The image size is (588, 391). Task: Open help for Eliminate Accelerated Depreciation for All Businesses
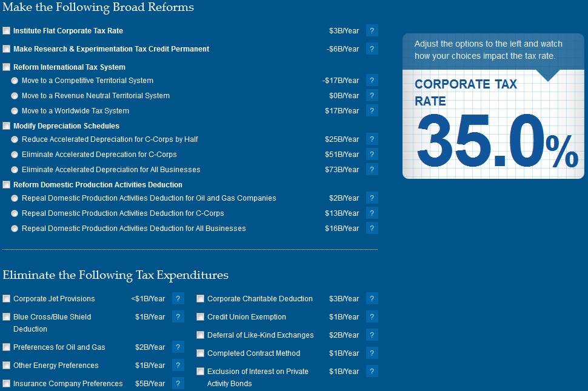pos(372,170)
